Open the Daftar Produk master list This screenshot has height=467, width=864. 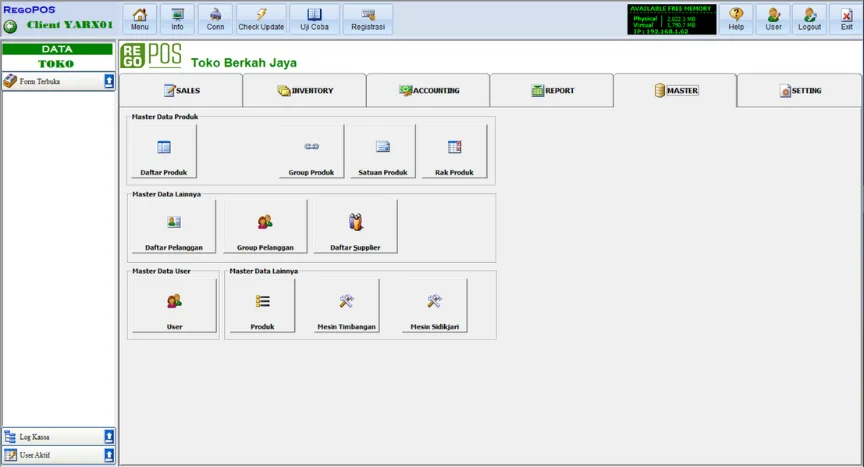tap(164, 152)
